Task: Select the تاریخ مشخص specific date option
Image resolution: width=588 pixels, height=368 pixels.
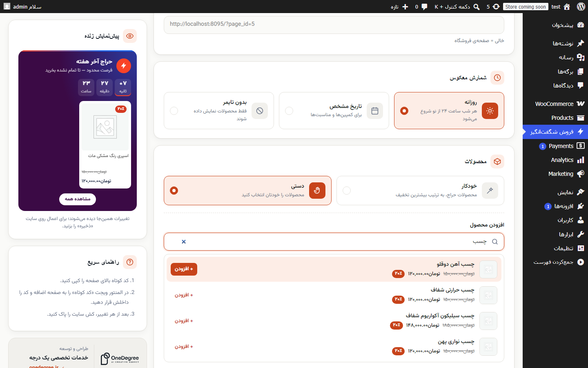Action: tap(334, 111)
